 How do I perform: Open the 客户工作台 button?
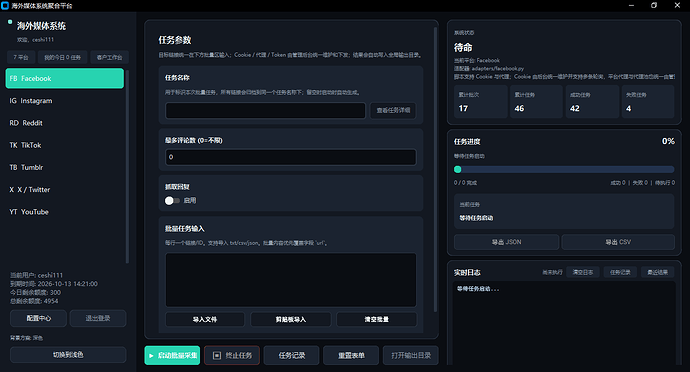click(110, 57)
